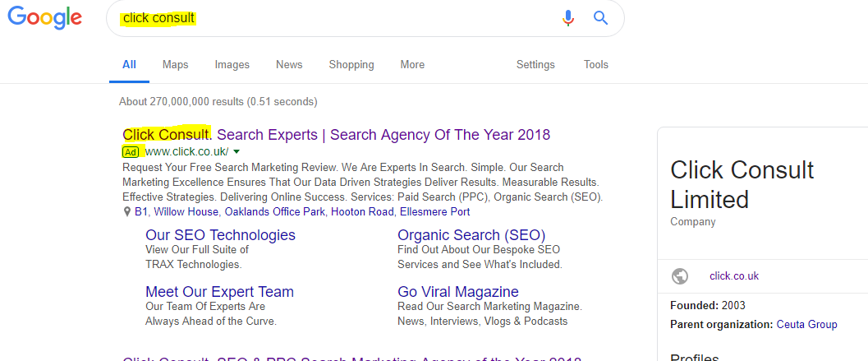Switch to the Maps tab

tap(175, 65)
